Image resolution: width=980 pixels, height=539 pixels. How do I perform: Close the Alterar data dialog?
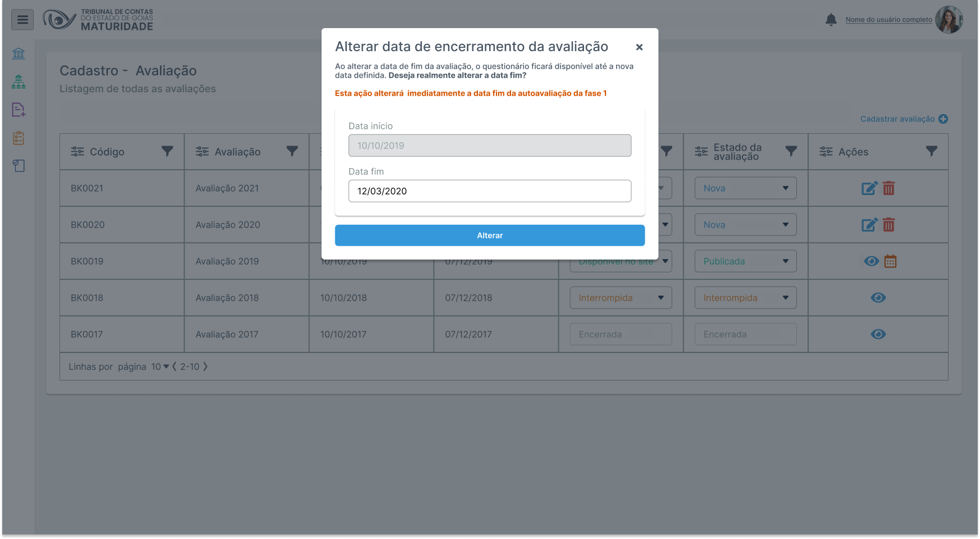[639, 47]
